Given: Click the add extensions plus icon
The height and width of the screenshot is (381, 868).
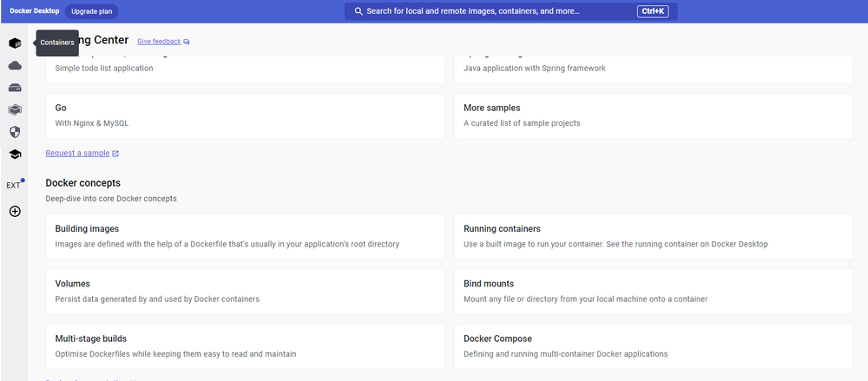Looking at the screenshot, I should click(x=15, y=211).
